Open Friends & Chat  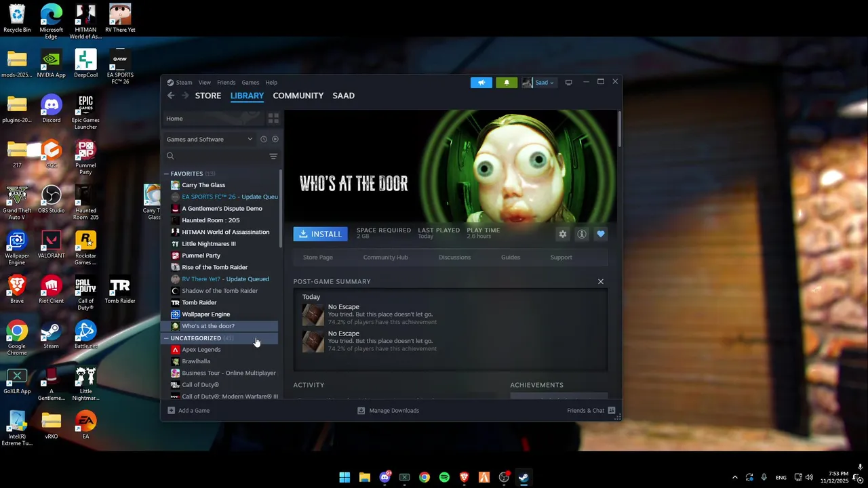coord(591,411)
